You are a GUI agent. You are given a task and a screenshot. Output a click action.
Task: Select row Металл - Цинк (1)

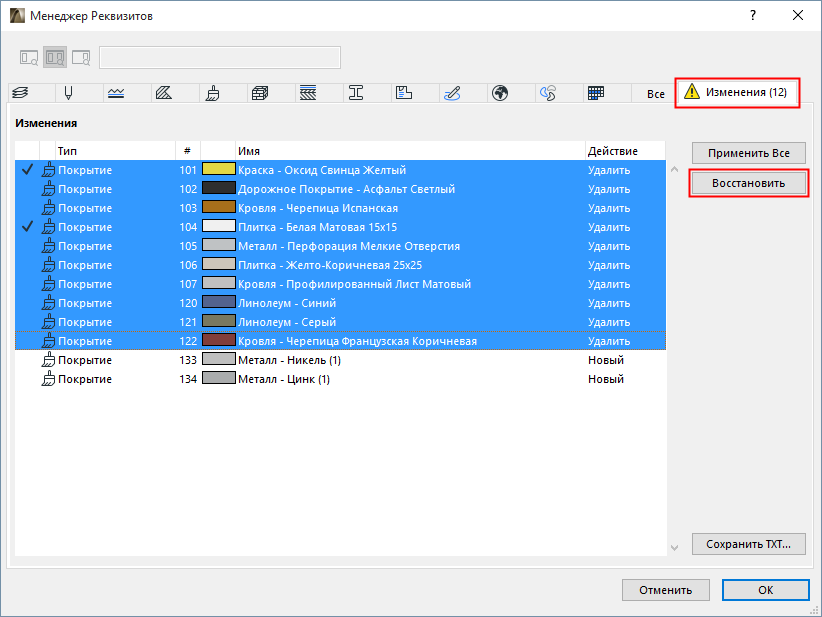point(340,379)
